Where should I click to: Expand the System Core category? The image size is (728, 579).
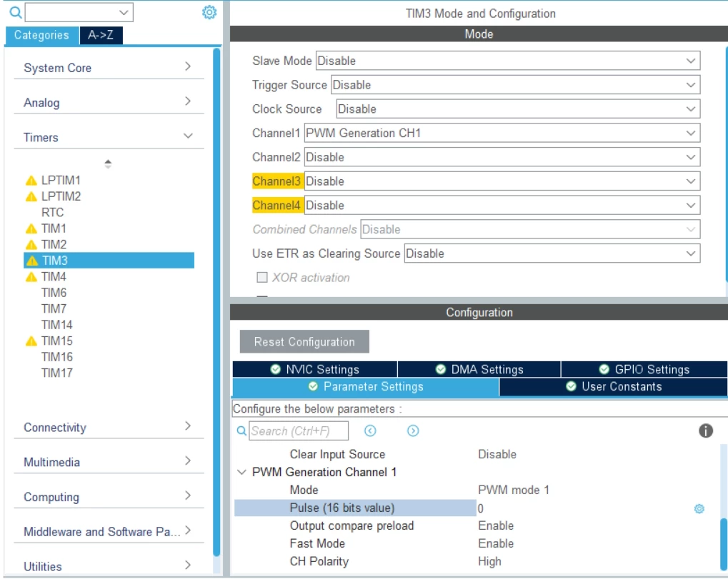pyautogui.click(x=109, y=67)
